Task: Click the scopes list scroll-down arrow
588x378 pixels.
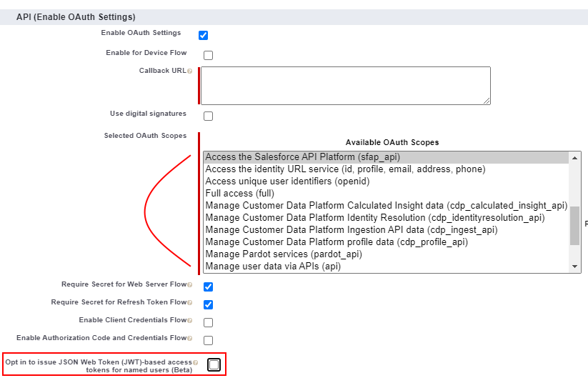Action: 574,267
